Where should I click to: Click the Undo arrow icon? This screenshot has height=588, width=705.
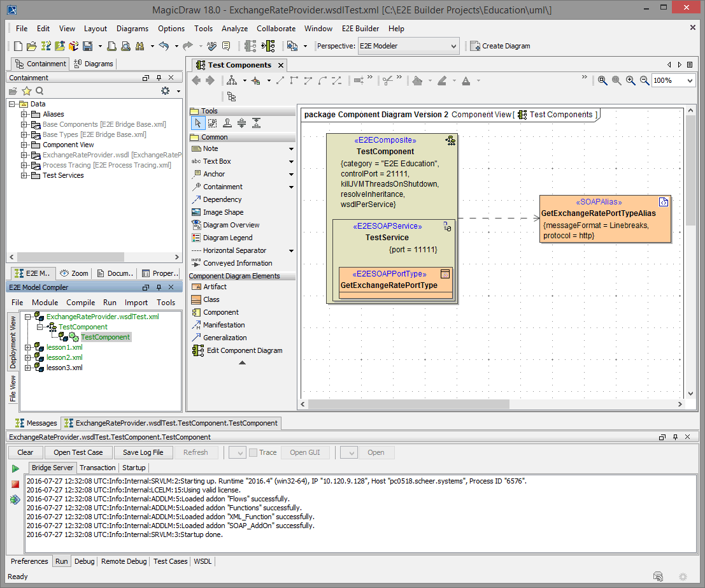tap(164, 46)
